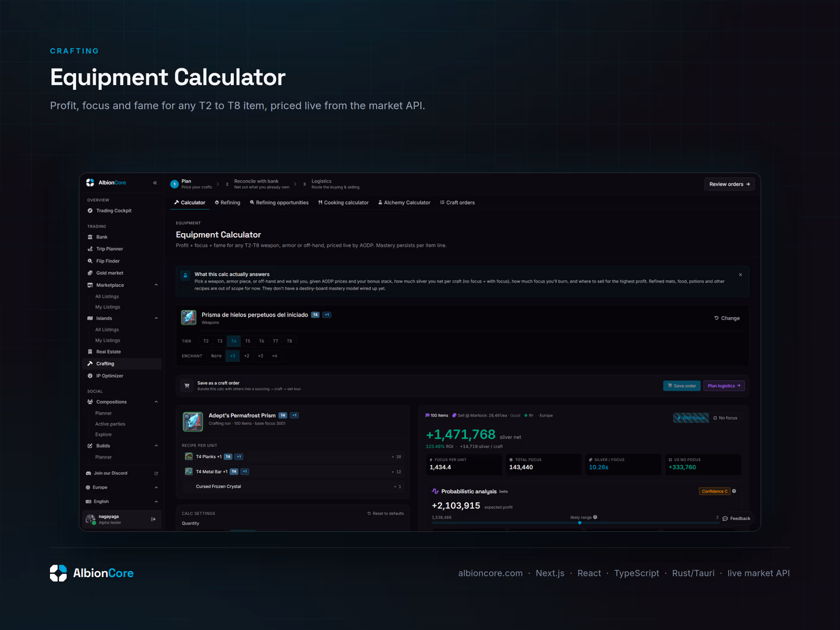Open the Calculator tab

[x=190, y=203]
